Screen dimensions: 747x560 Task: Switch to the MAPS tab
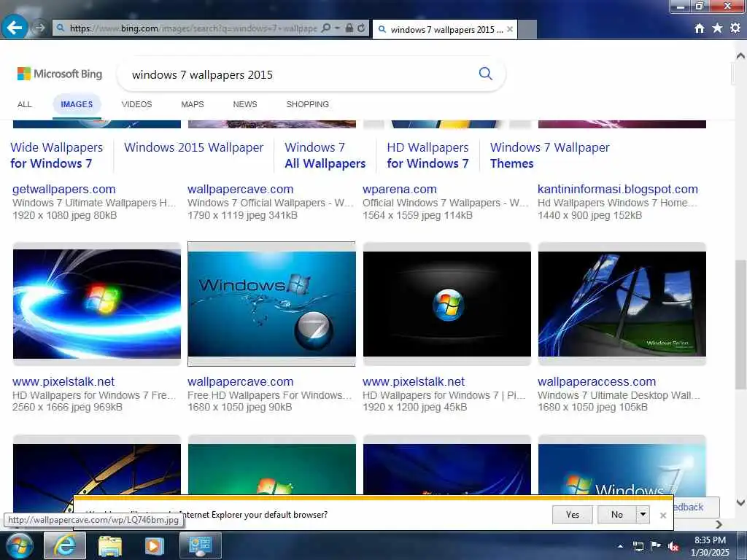click(x=193, y=104)
